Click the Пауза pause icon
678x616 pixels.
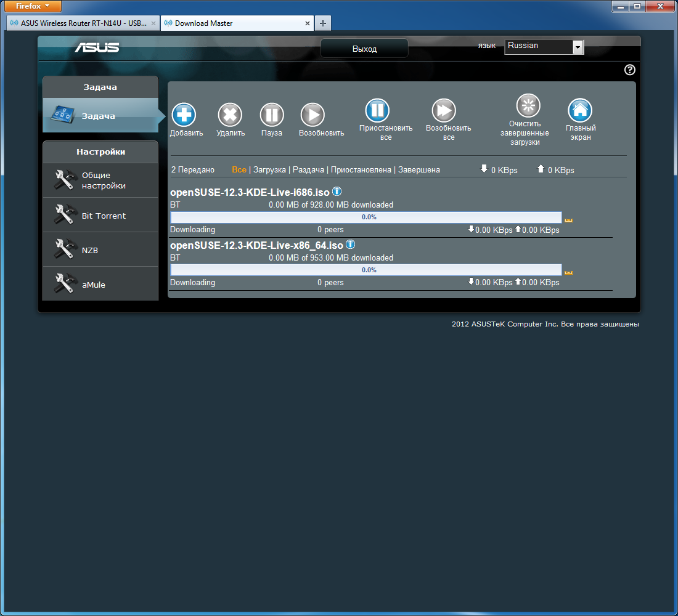(x=272, y=115)
